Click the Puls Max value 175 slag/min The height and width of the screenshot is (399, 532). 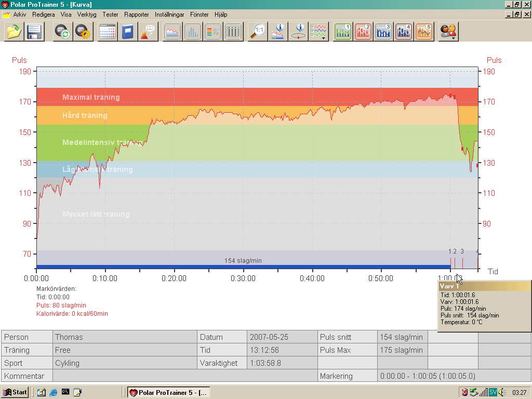click(402, 350)
